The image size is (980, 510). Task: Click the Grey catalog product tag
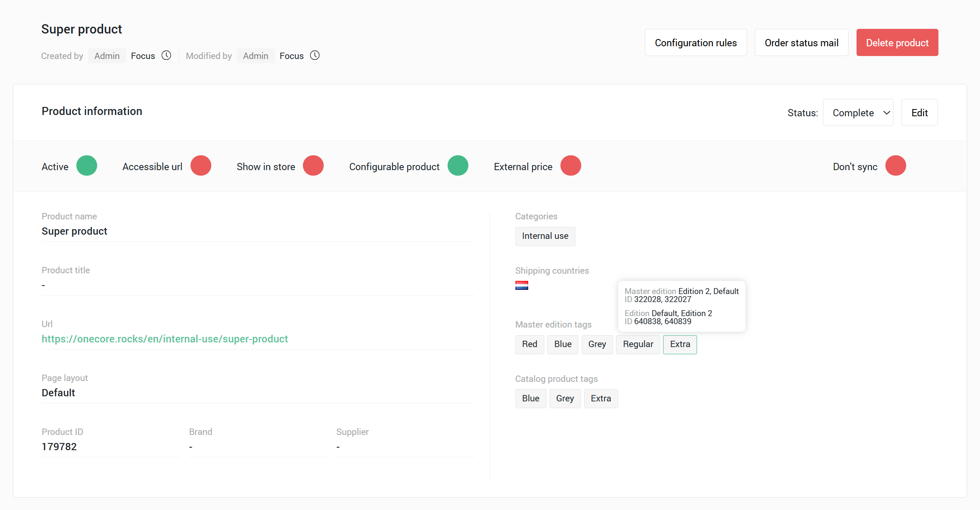pos(565,399)
